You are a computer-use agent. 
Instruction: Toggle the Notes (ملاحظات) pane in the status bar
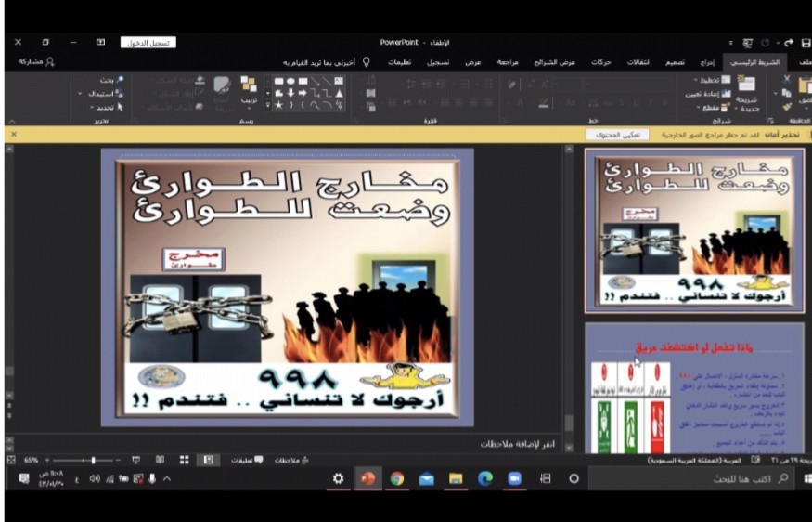tap(293, 460)
